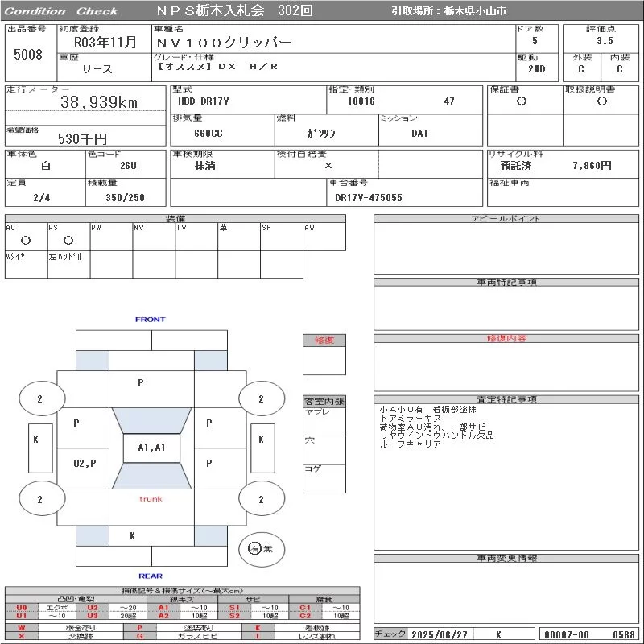The width and height of the screenshot is (644, 644).
Task: Click the "×" mark under 検付自賠責
Action: tap(328, 166)
